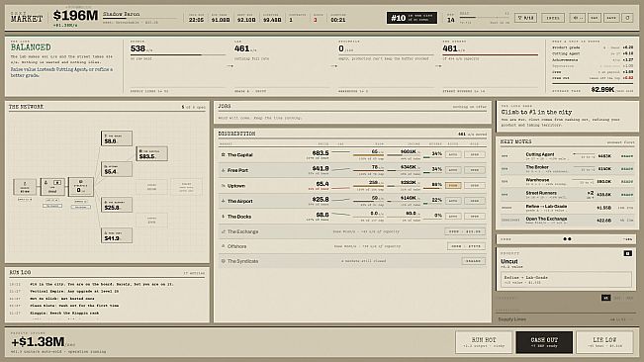Click The Airport plane icon in Distribution
644x362 pixels.
coord(223,201)
